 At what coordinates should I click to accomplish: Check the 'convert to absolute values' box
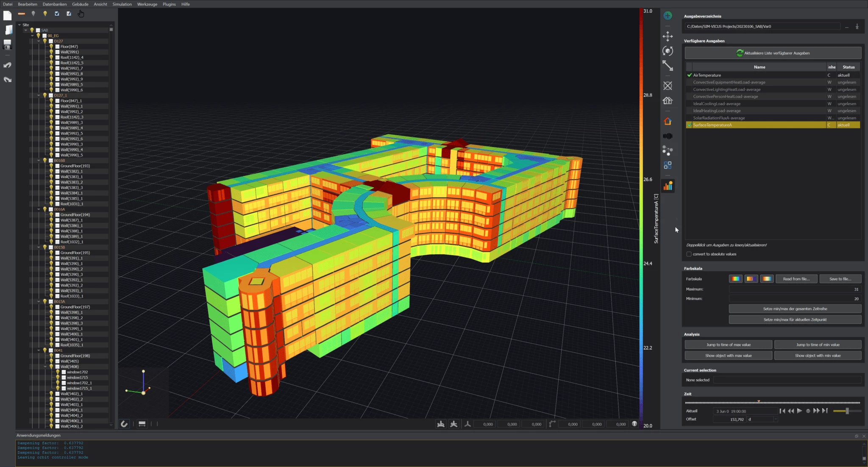tap(689, 254)
